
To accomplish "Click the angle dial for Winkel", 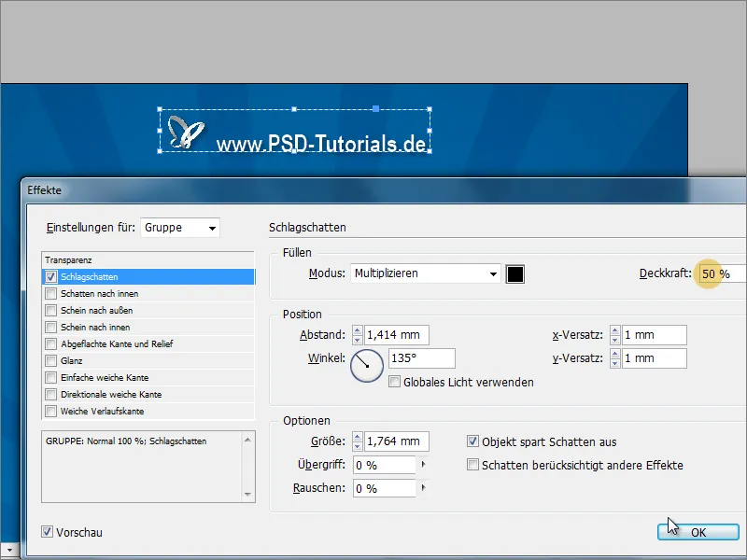I will [x=366, y=365].
